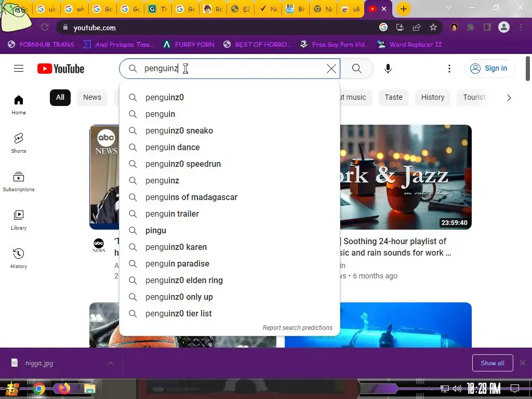Bookmark this page with star icon
The width and height of the screenshot is (532, 399).
[x=433, y=28]
